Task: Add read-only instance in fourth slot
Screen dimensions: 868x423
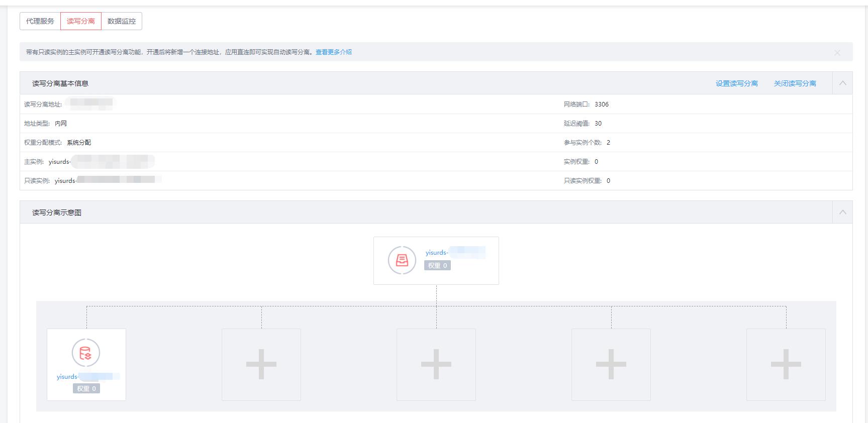Action: tap(611, 365)
